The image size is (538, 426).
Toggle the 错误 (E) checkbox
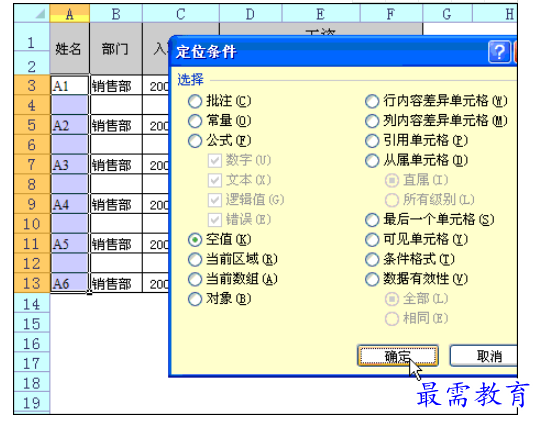click(215, 220)
